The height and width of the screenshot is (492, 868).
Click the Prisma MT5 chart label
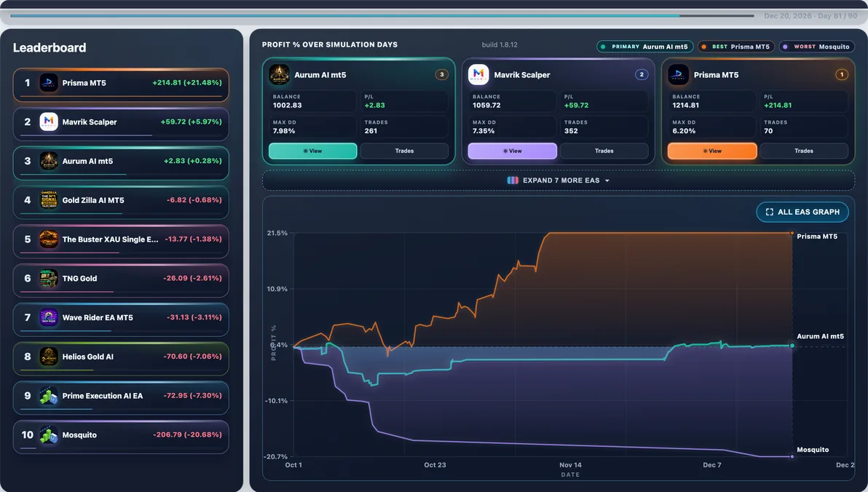point(817,237)
